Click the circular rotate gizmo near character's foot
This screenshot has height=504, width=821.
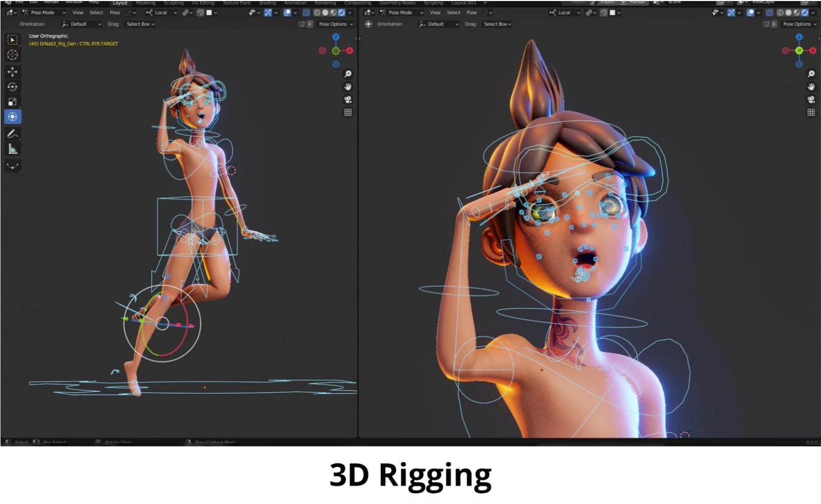coord(162,323)
